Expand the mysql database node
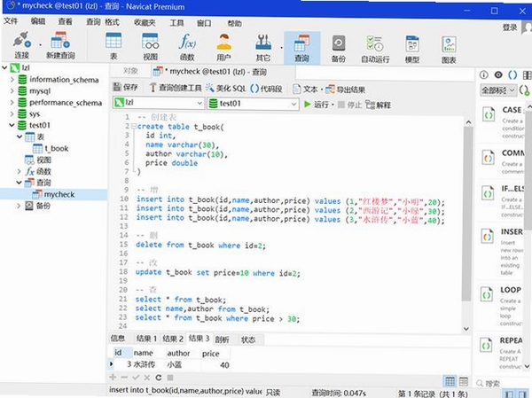Image resolution: width=532 pixels, height=398 pixels. point(12,91)
